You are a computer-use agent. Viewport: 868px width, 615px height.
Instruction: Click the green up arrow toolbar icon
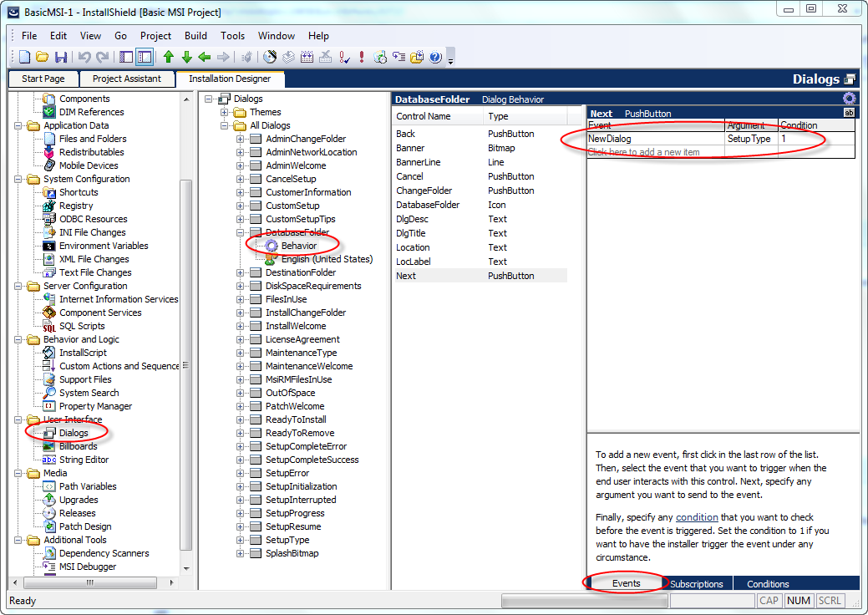coord(169,58)
